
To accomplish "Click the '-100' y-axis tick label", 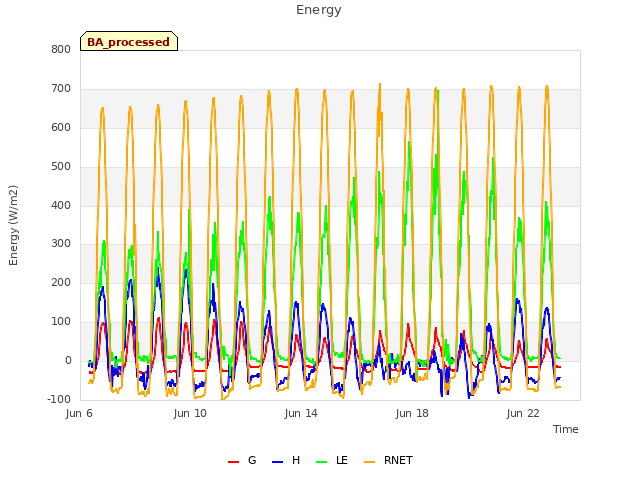I will click(59, 399).
